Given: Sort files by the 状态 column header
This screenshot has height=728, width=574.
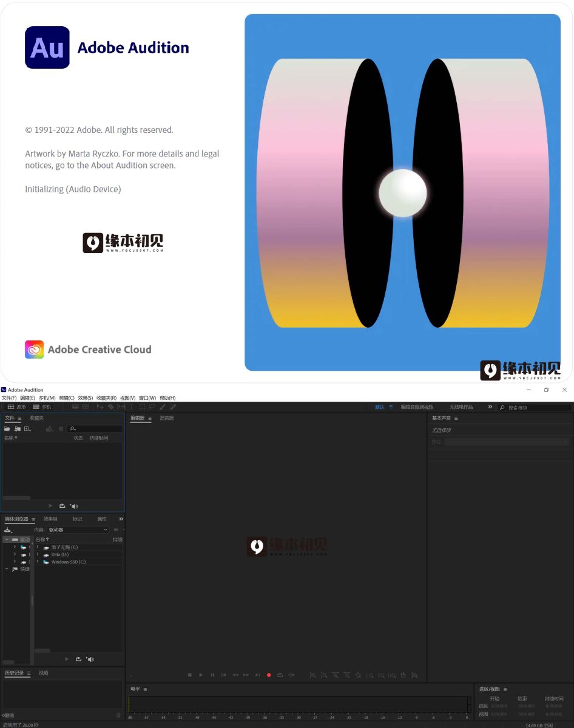Looking at the screenshot, I should pyautogui.click(x=78, y=438).
